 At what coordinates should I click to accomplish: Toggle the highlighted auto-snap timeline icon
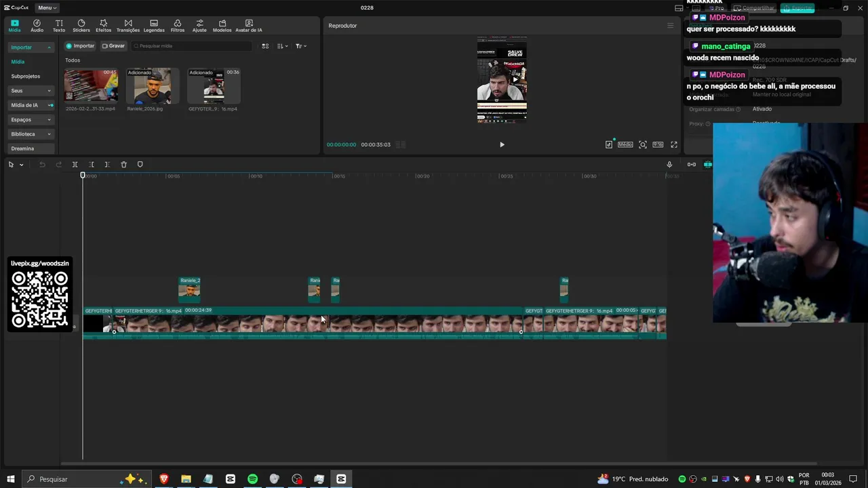pyautogui.click(x=708, y=165)
